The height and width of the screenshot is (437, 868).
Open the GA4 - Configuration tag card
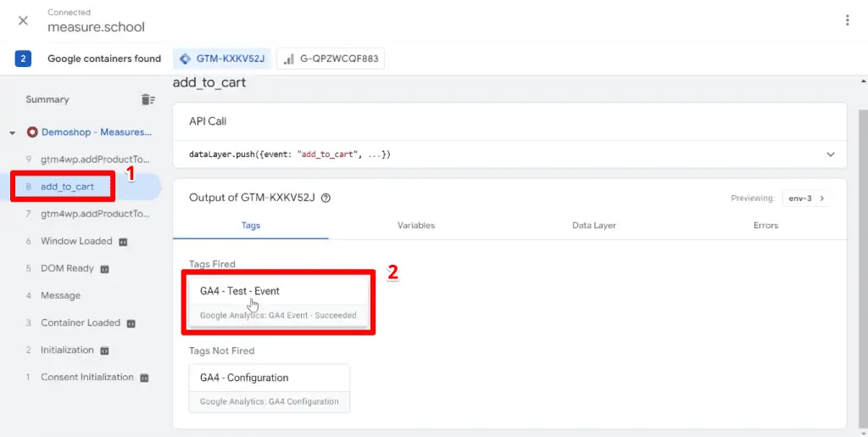pyautogui.click(x=269, y=388)
